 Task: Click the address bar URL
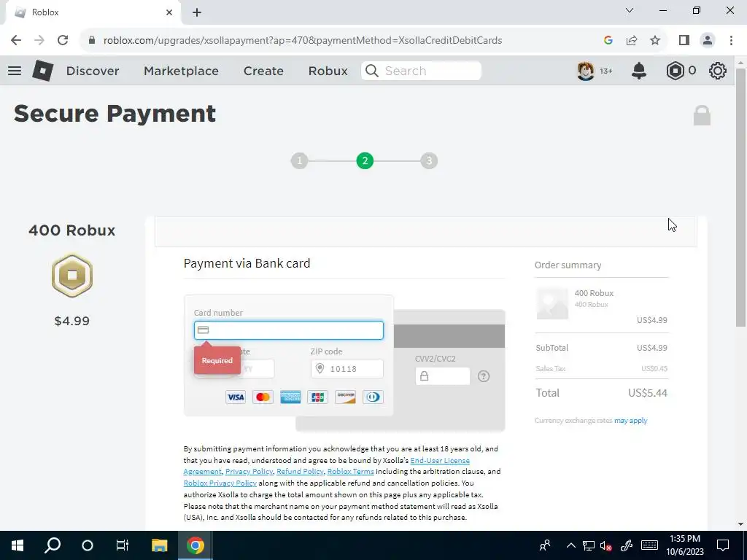(x=303, y=40)
